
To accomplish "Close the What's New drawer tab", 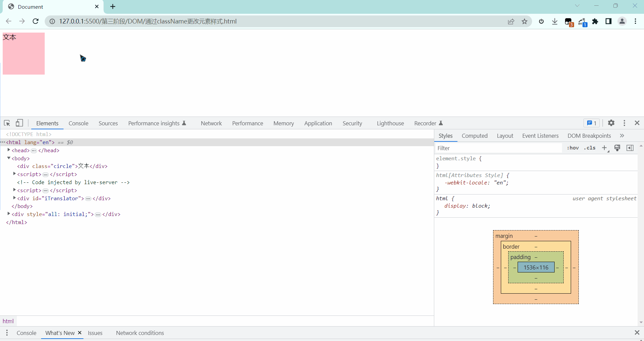I will click(x=80, y=333).
